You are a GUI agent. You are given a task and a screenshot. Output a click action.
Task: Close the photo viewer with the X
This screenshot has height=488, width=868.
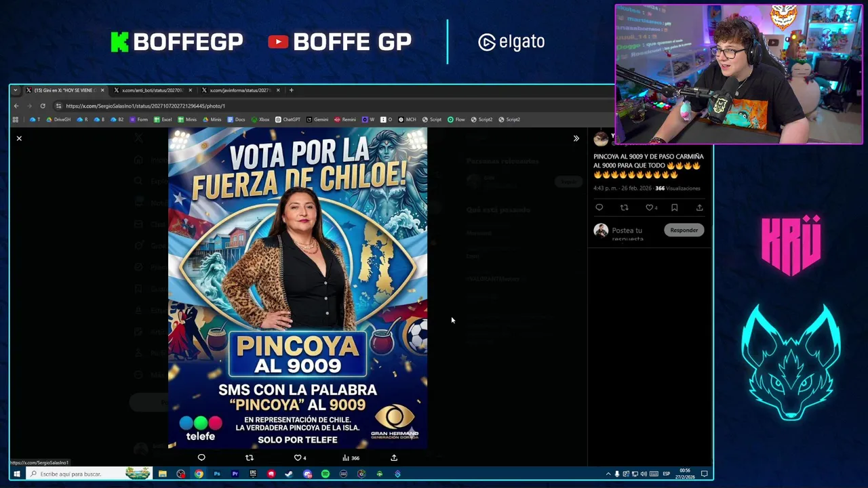pyautogui.click(x=19, y=138)
